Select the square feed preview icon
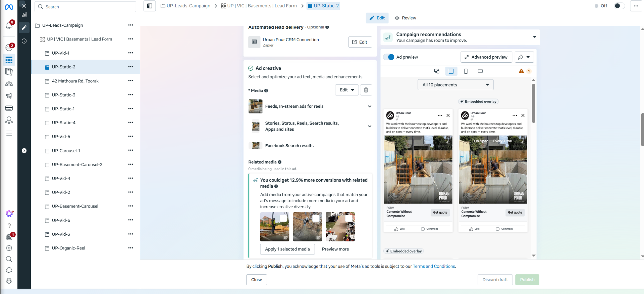Screen dimensions: 644x294 [x=451, y=71]
